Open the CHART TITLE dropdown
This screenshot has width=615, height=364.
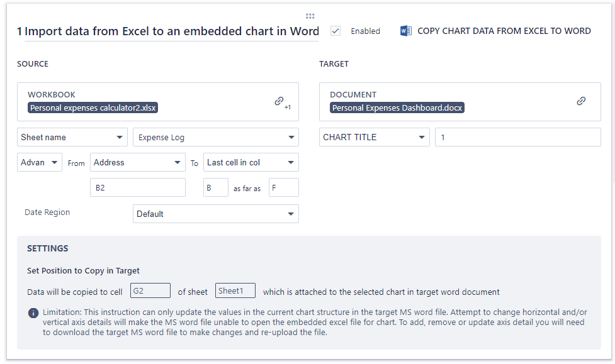(374, 137)
